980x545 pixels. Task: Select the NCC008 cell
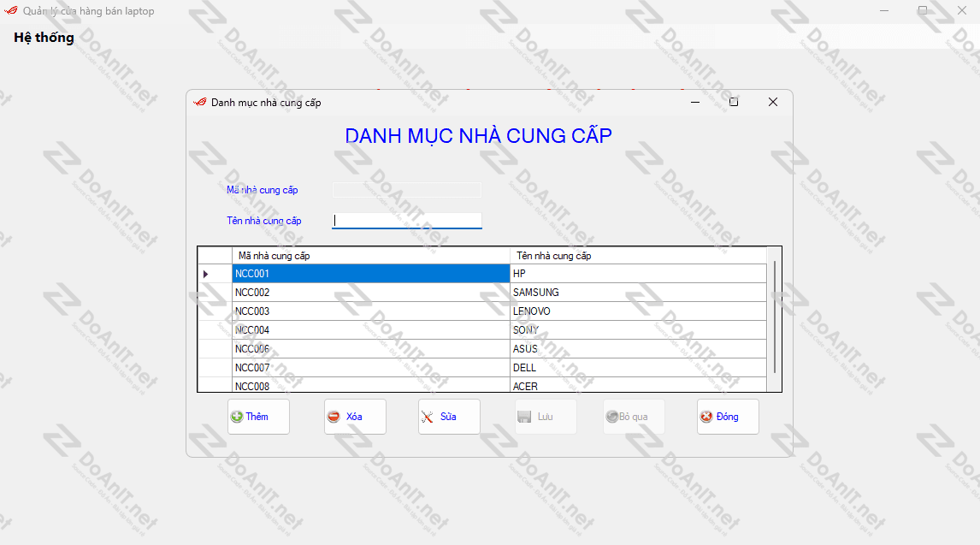pyautogui.click(x=370, y=385)
